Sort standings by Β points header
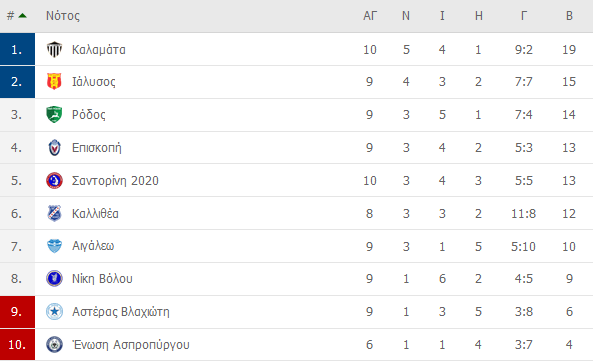The width and height of the screenshot is (593, 361). coord(569,15)
